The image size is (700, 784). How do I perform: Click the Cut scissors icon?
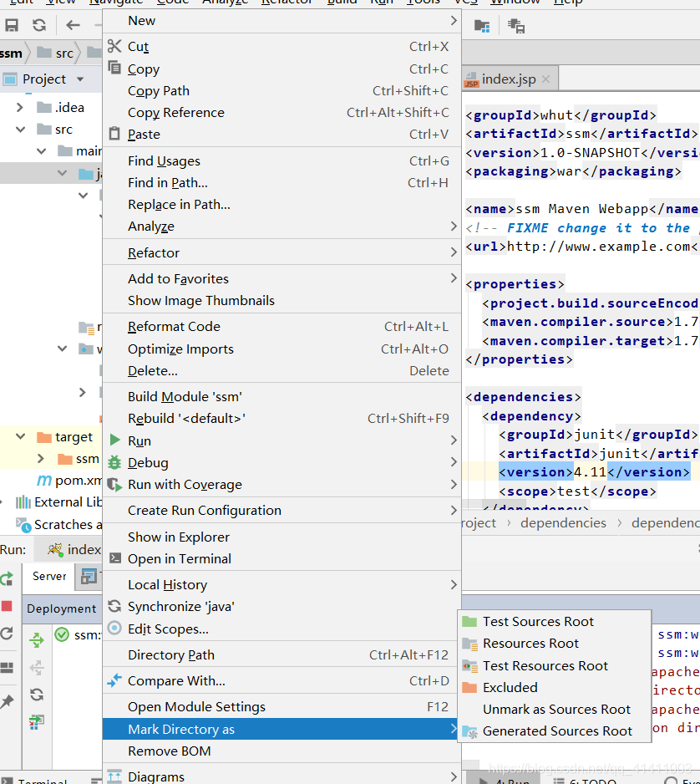tap(114, 46)
